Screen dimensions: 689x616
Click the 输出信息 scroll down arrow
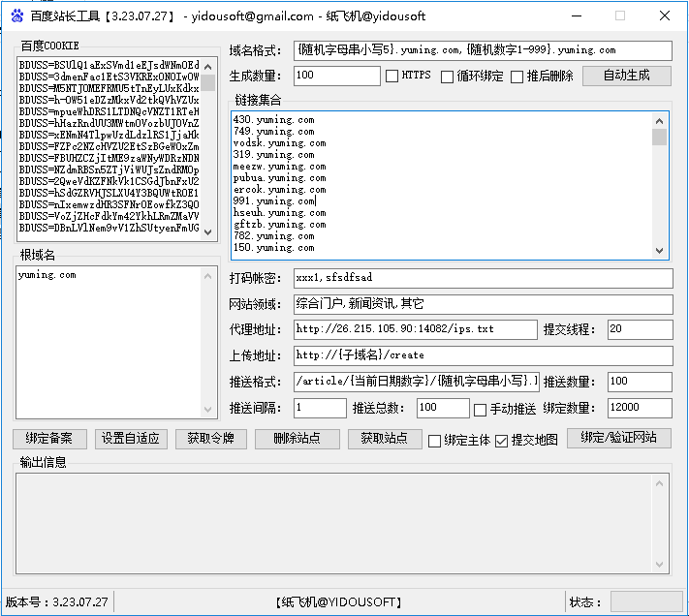tap(659, 565)
